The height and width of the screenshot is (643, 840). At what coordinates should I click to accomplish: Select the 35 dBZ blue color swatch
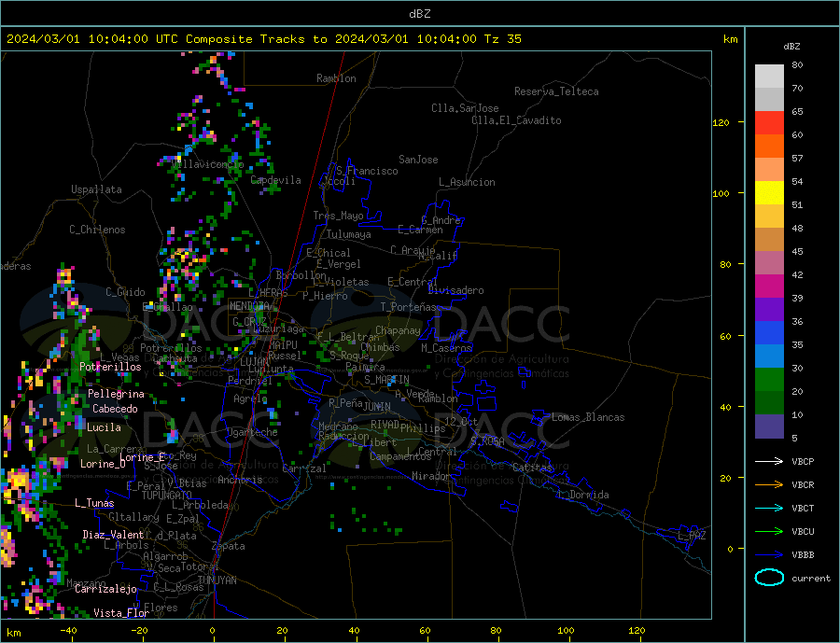click(x=769, y=333)
